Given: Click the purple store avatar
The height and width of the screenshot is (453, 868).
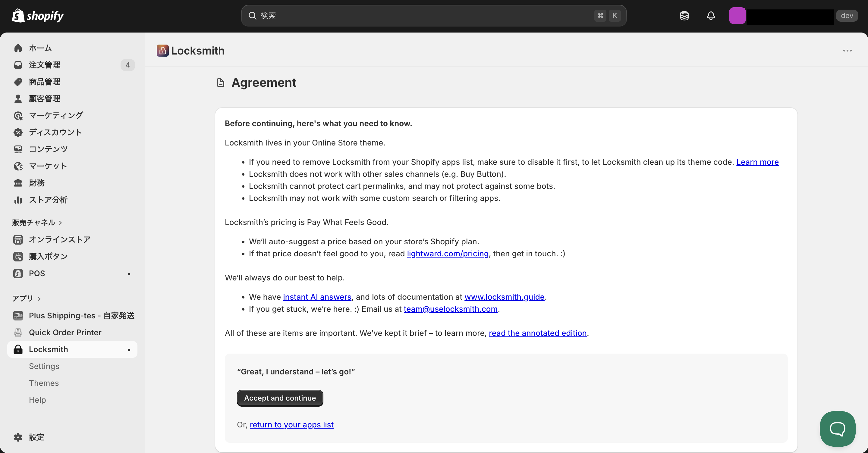Looking at the screenshot, I should 737,16.
